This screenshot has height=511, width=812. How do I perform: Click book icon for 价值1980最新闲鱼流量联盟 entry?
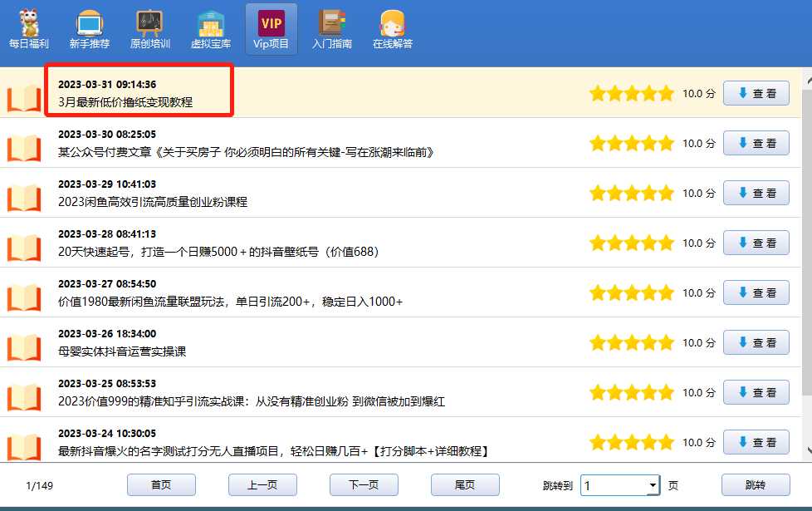[x=24, y=297]
